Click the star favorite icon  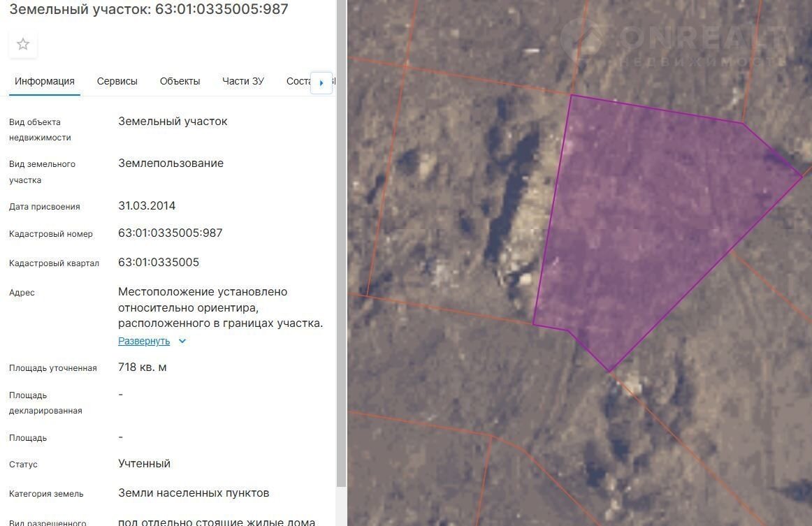pos(23,45)
